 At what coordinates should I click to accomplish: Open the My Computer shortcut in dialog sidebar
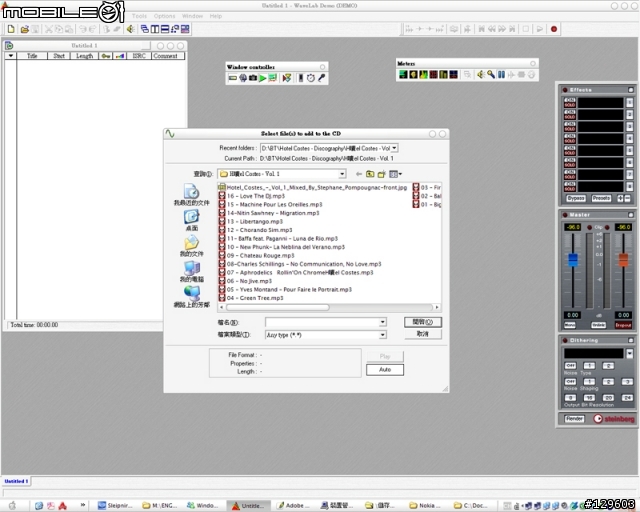click(x=191, y=272)
